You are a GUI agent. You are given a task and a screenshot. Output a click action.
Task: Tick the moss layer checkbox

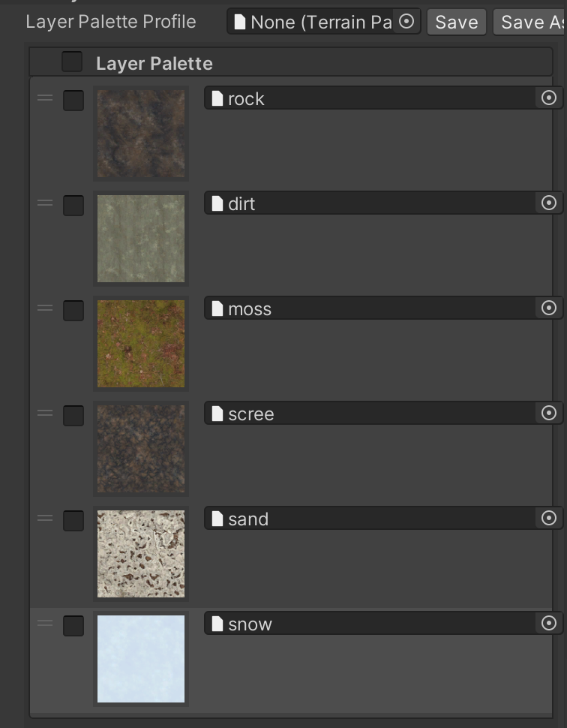click(x=73, y=311)
